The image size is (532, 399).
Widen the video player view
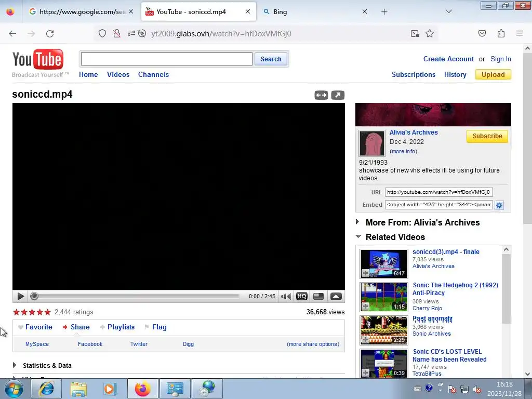click(321, 96)
